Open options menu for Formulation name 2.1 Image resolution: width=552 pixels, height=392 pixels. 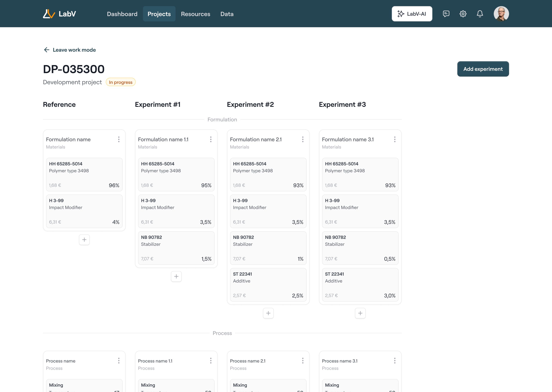[303, 139]
